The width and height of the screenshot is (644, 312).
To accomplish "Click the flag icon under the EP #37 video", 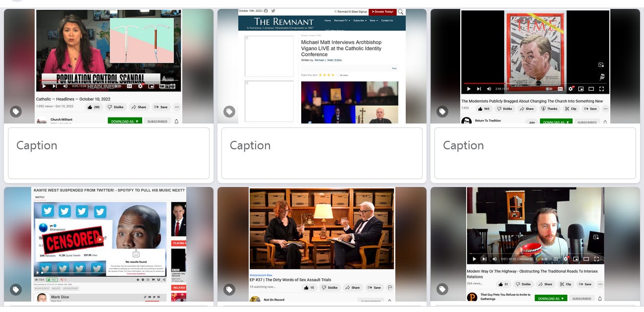I will (390, 288).
